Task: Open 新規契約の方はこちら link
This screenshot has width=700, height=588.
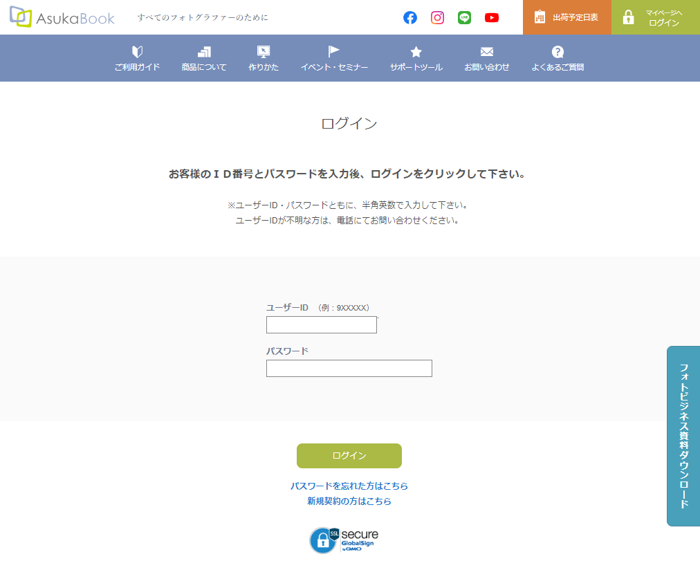Action: pos(349,501)
